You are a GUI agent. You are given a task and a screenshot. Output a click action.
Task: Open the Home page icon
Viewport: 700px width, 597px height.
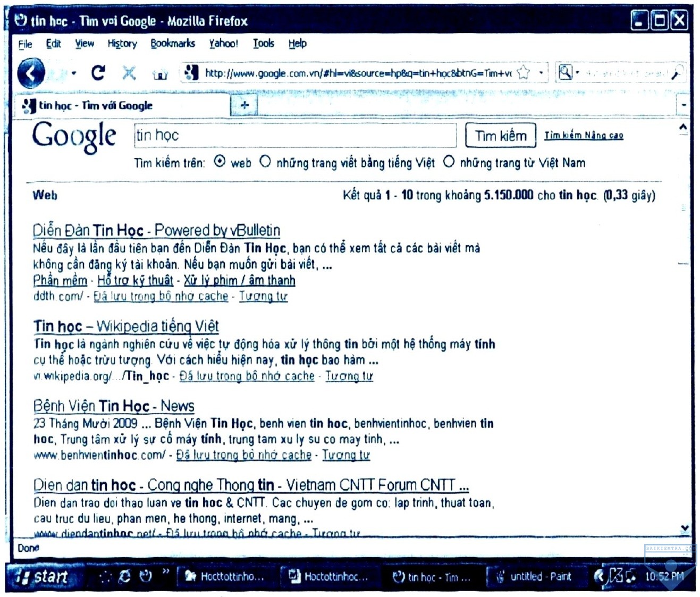click(160, 74)
